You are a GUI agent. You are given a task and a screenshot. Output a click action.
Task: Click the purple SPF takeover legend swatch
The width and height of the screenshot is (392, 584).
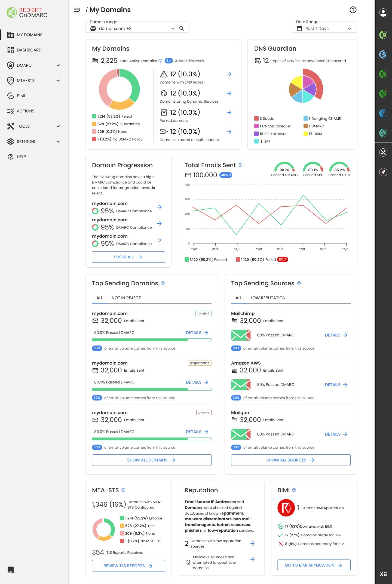click(x=256, y=134)
